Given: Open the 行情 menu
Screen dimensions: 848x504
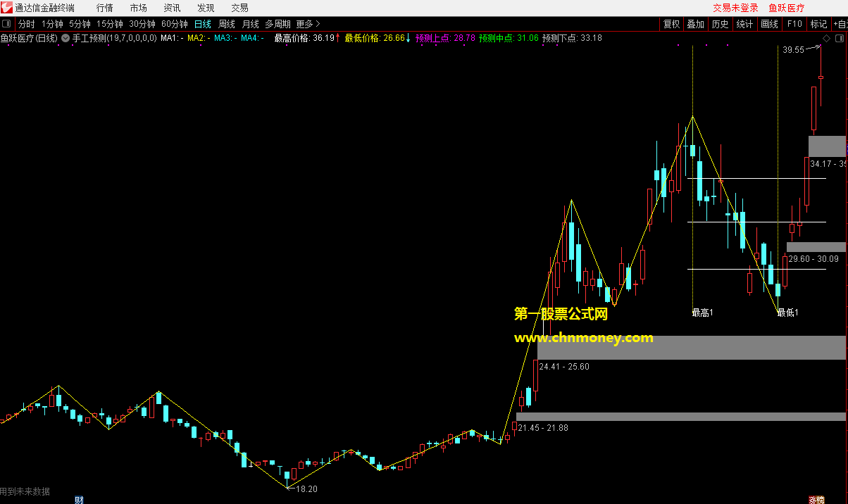Looking at the screenshot, I should [105, 8].
